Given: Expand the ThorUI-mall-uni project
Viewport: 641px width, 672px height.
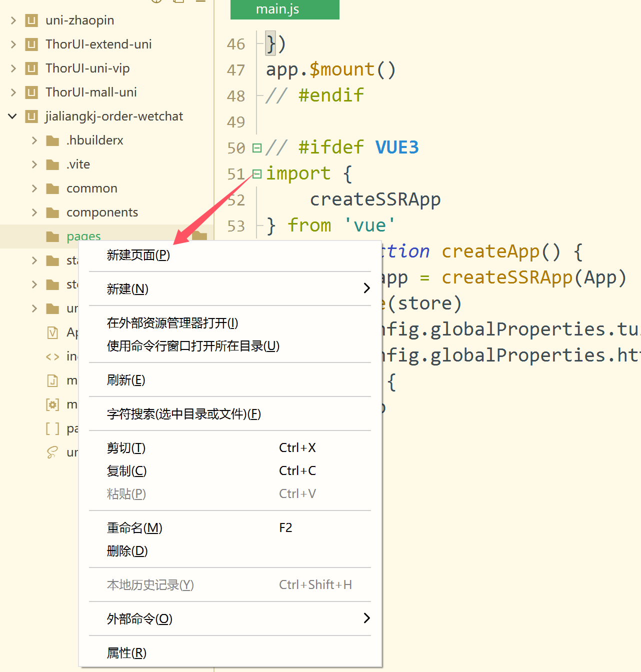Looking at the screenshot, I should (x=13, y=92).
